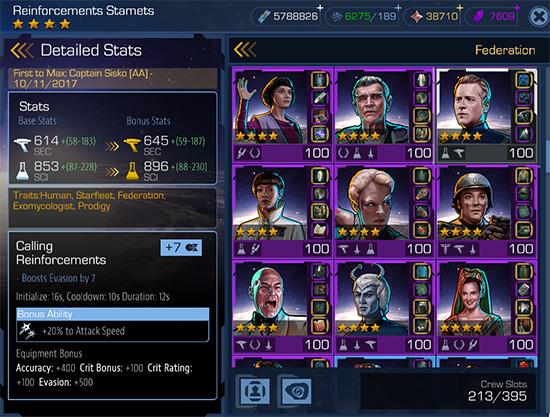Viewport: 550px width, 417px height.
Task: Open the crew portrait filter button
Action: (255, 390)
